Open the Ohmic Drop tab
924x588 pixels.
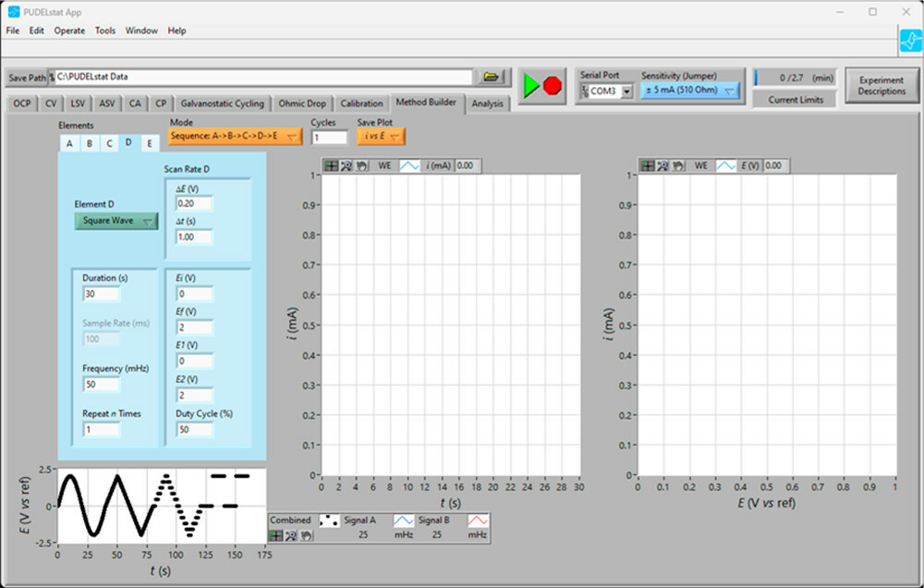(302, 104)
